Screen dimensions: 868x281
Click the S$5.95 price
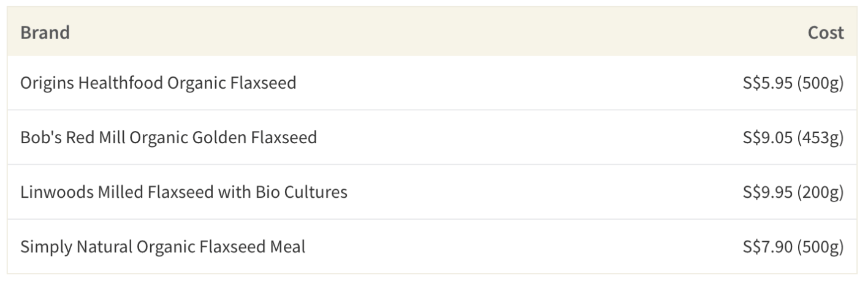[x=767, y=83]
